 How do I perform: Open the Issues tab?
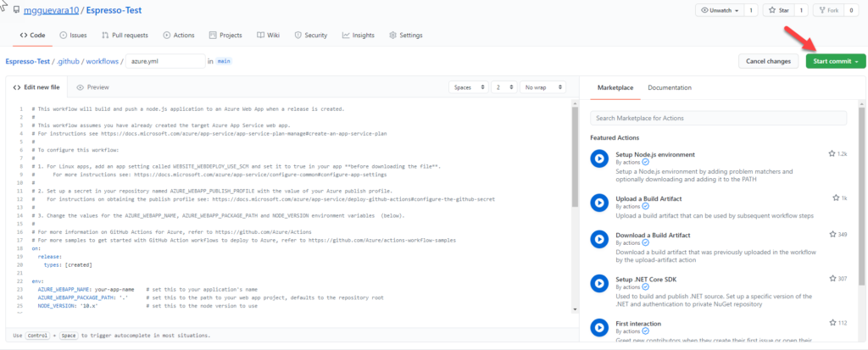point(73,35)
